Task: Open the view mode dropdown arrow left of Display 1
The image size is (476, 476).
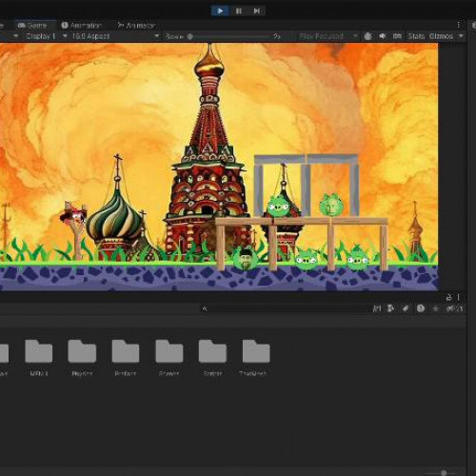Action: (15, 36)
